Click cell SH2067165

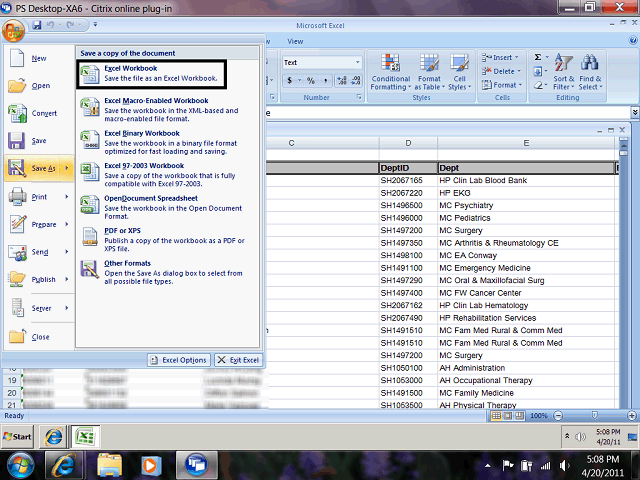point(408,180)
